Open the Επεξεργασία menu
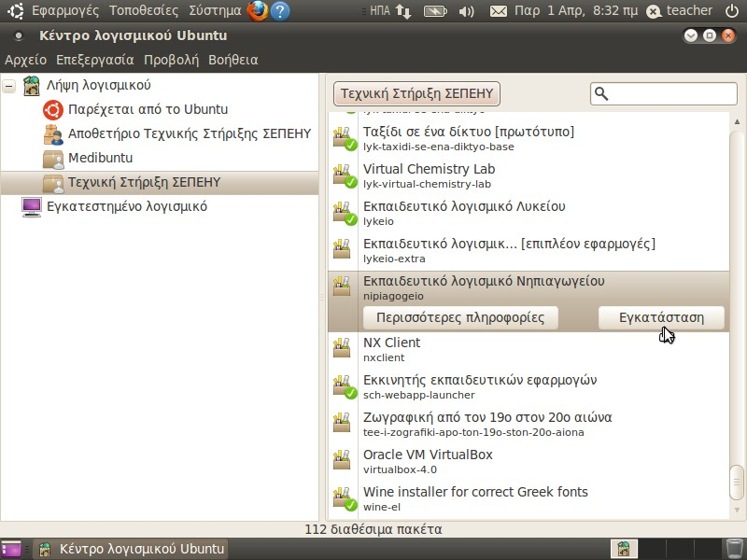The image size is (747, 560). 95,60
